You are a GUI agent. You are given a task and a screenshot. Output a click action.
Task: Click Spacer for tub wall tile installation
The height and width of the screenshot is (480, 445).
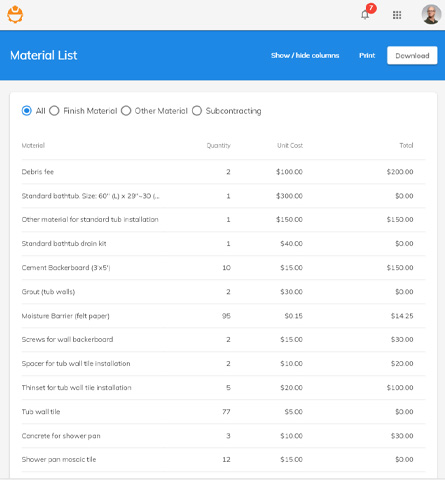point(76,363)
